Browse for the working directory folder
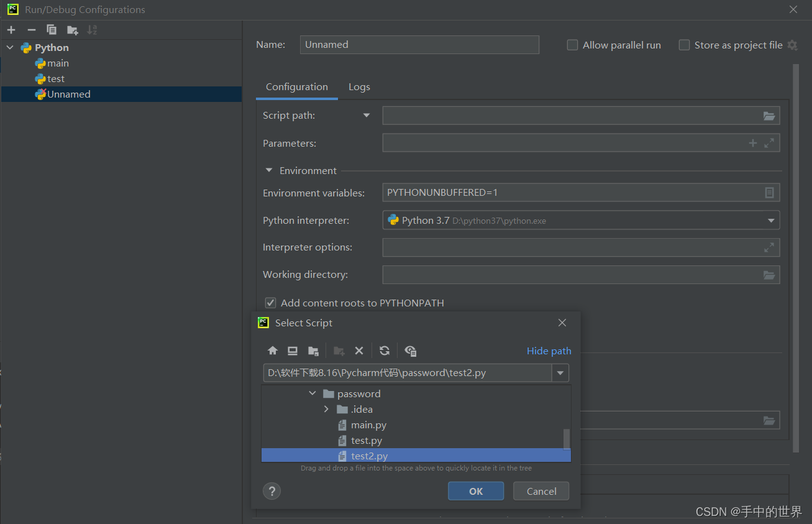Screen dimensions: 812x524 point(769,275)
